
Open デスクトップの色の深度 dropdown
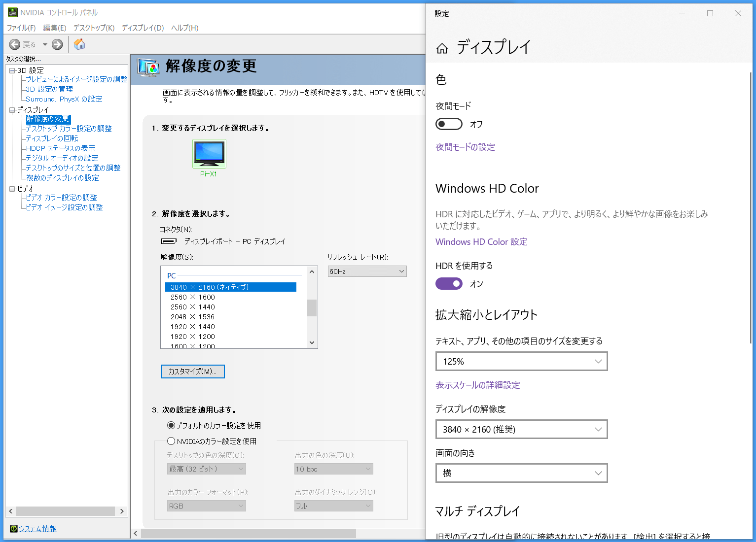[x=207, y=469]
